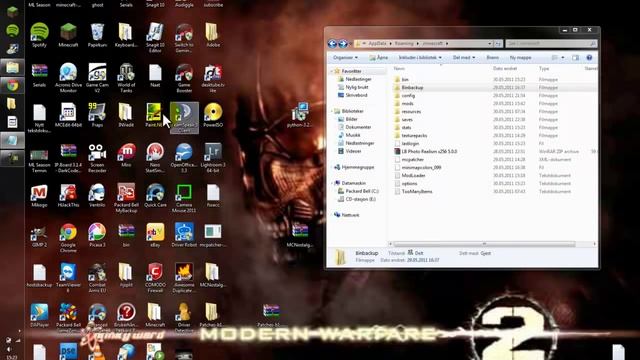Launch the Paint.NET desktop shortcut
This screenshot has width=640, height=360.
(154, 115)
